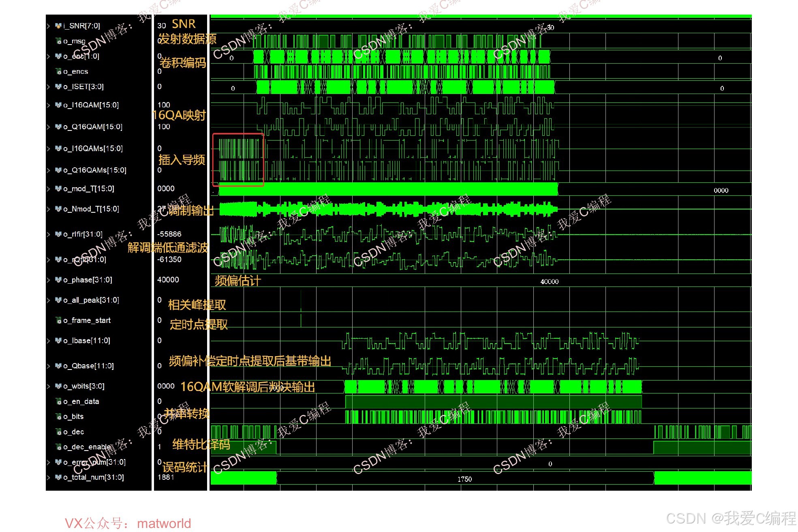Click the 1881 value of o_total_num
The image size is (798, 532).
(166, 477)
